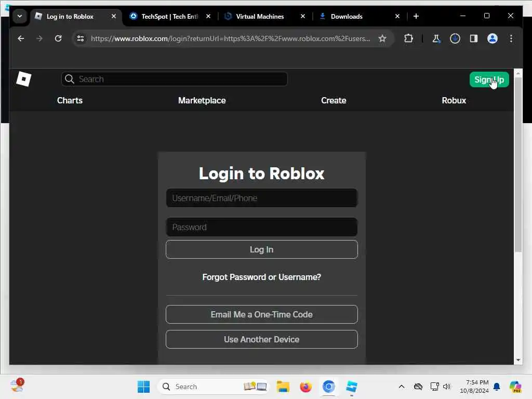Open a new browser tab
This screenshot has height=399, width=532.
tap(416, 16)
